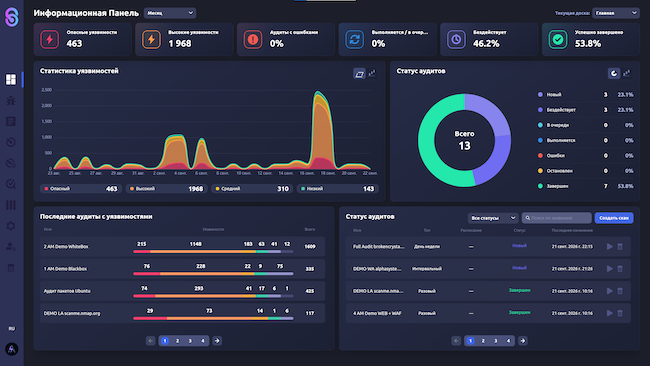Go to page 2 of Последние аудиты
Screen dimensions: 650x366
coord(177,341)
